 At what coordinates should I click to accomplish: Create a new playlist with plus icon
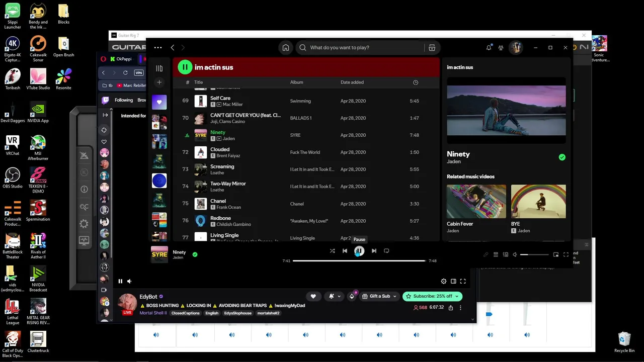[159, 82]
